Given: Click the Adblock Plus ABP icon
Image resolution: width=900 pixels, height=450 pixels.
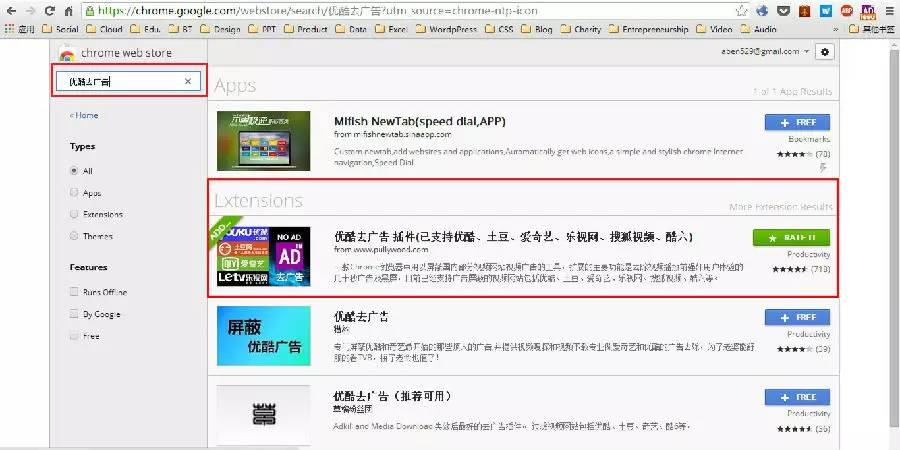Looking at the screenshot, I should [846, 12].
